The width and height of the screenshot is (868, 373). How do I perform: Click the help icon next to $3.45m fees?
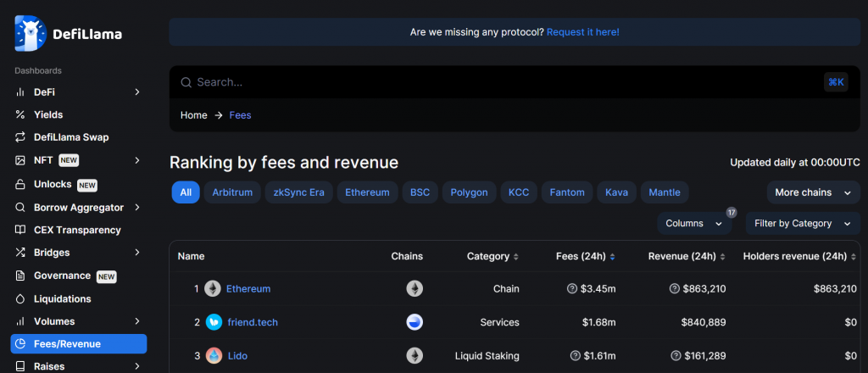(x=572, y=289)
